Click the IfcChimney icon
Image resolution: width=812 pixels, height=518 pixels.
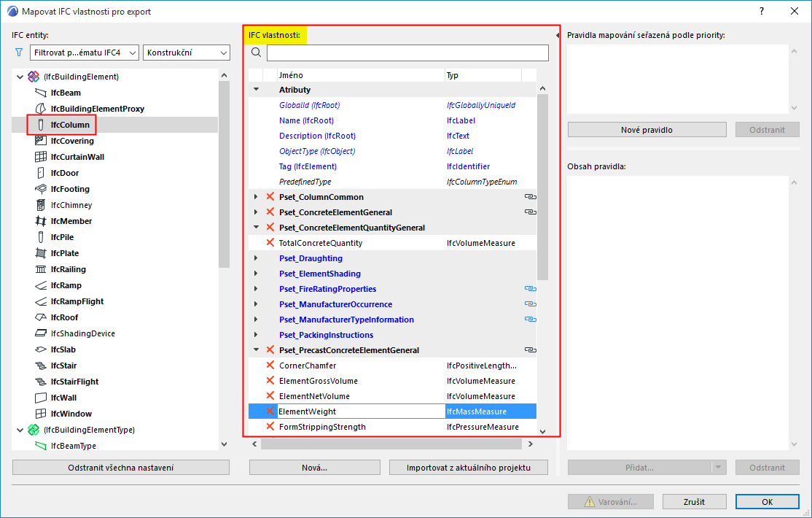pos(40,205)
